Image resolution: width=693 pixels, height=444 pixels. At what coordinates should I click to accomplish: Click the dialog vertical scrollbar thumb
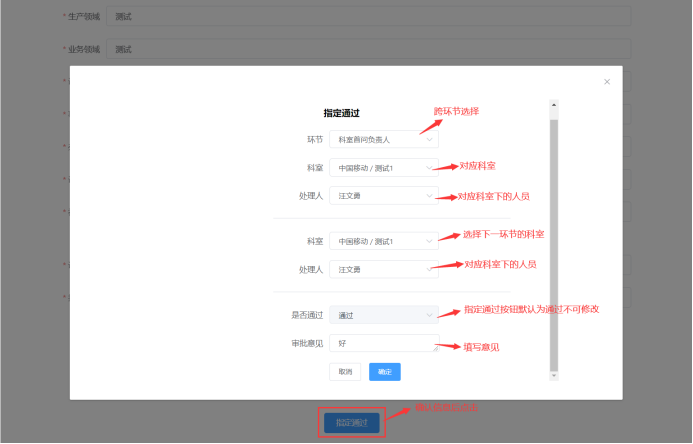(x=554, y=245)
